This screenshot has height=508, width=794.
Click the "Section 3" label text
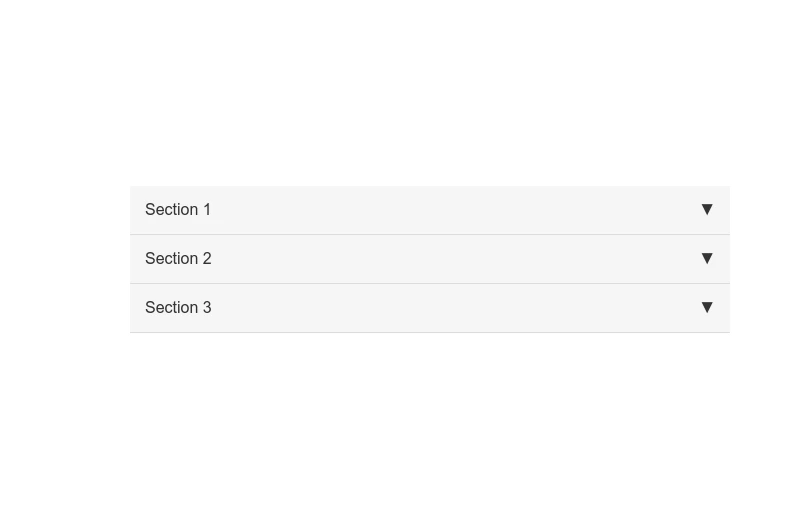pyautogui.click(x=178, y=308)
